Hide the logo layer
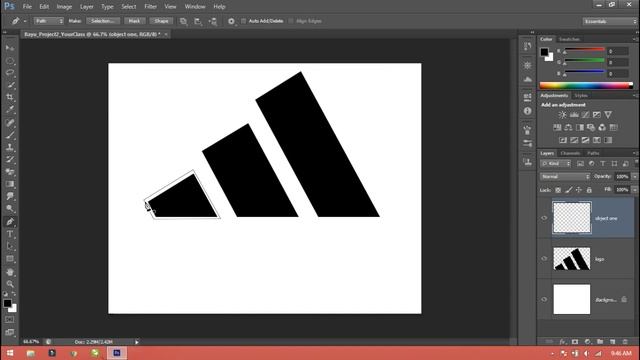The image size is (640, 360). click(x=544, y=258)
